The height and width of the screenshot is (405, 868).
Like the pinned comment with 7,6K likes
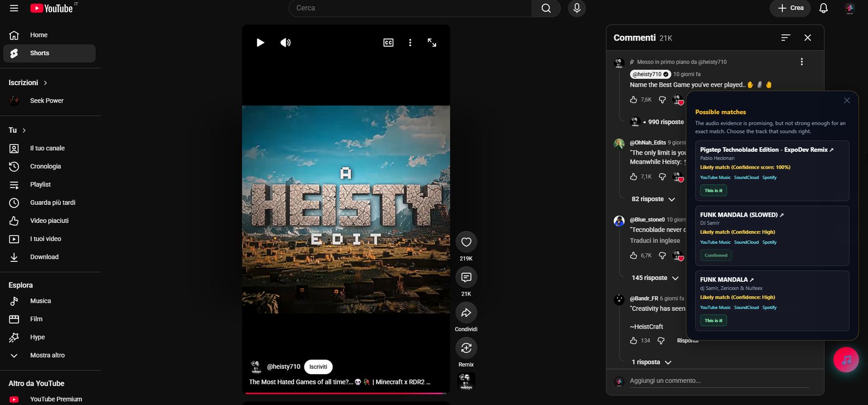[634, 100]
